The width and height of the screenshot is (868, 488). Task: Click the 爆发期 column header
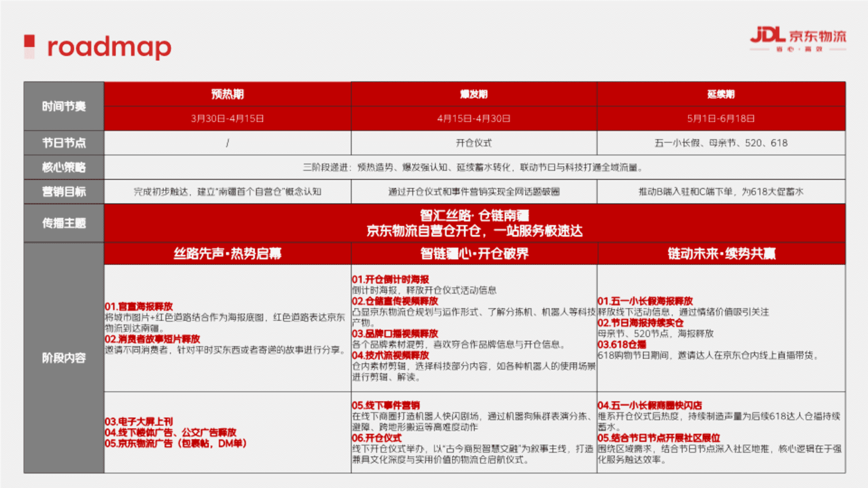[x=474, y=94]
